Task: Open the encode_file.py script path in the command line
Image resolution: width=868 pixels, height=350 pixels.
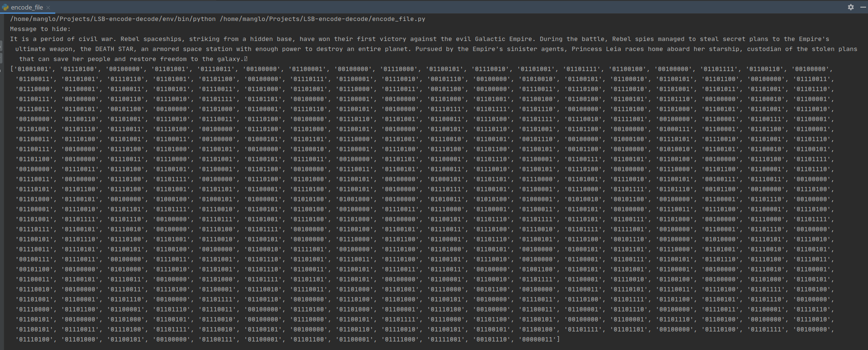Action: [x=323, y=19]
